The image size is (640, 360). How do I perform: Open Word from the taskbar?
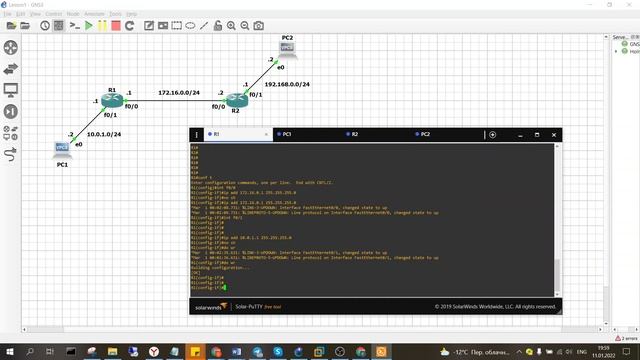pyautogui.click(x=236, y=351)
